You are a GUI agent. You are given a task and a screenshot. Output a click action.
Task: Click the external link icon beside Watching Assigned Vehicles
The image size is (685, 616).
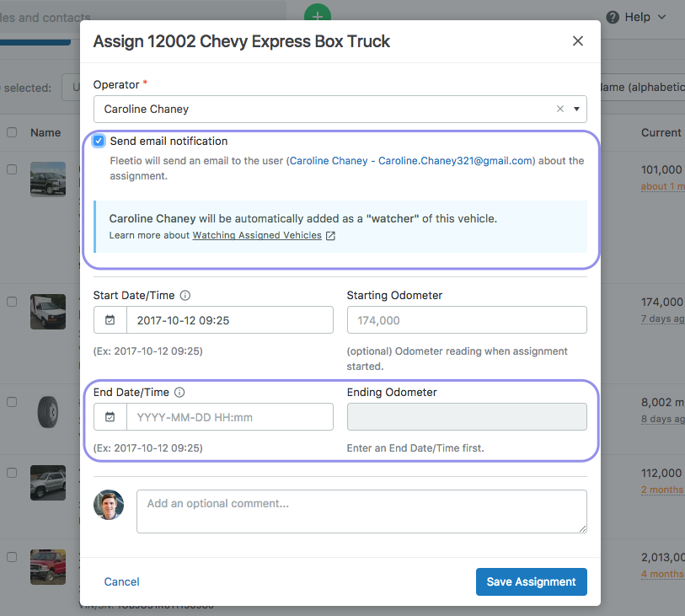point(331,236)
